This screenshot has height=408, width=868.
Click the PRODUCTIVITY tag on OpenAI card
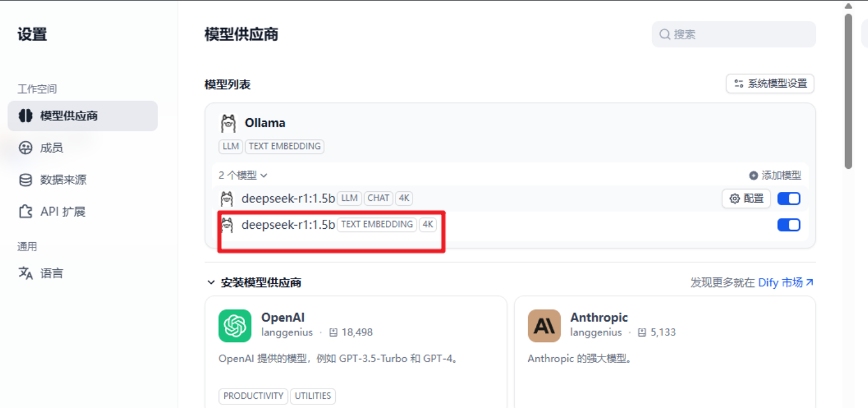(x=253, y=396)
